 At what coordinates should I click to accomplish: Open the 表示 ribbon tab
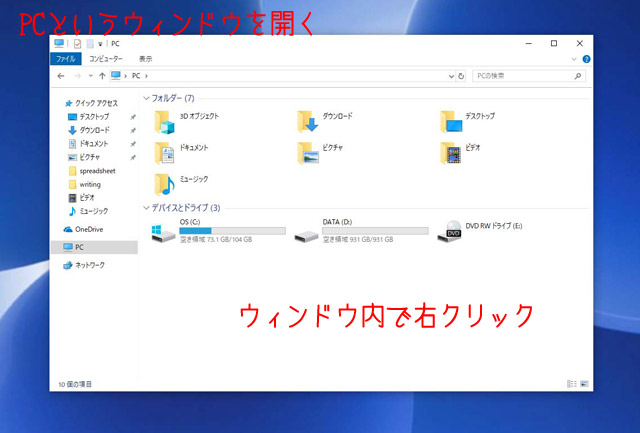[146, 59]
